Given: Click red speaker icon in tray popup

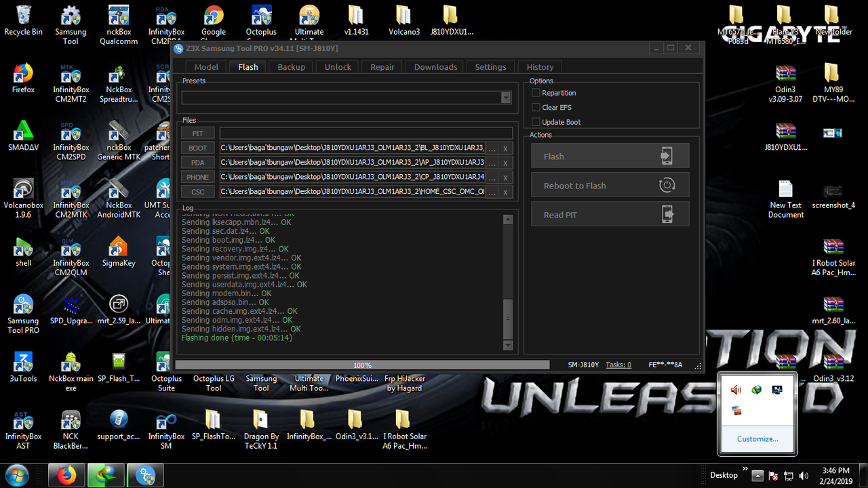Looking at the screenshot, I should (736, 390).
